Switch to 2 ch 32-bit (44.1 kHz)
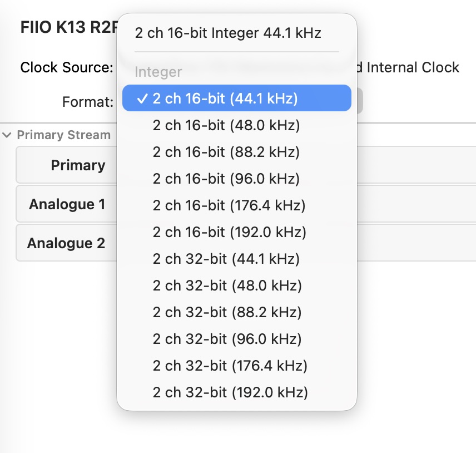The height and width of the screenshot is (453, 476). [225, 259]
